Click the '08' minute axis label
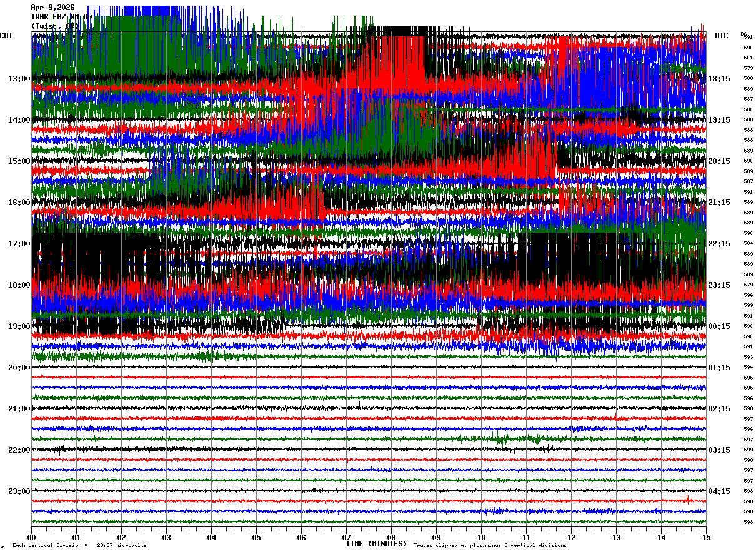This screenshot has width=756, height=554. coord(391,537)
